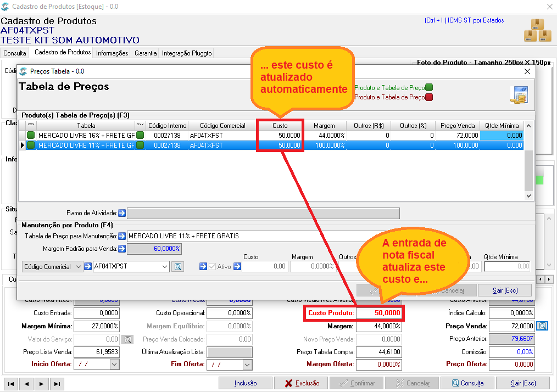Switch to the Informações tab
The height and width of the screenshot is (392, 557).
(112, 53)
